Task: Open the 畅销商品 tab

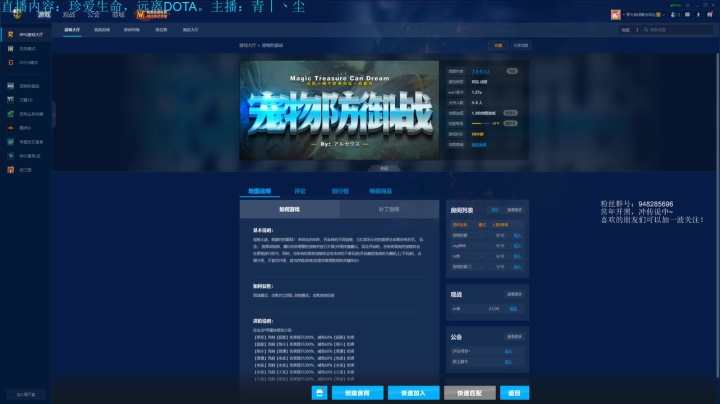Action: pos(381,191)
